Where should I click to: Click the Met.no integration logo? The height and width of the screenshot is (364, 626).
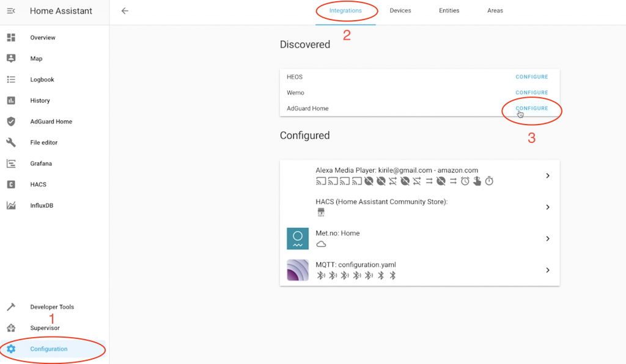[298, 238]
